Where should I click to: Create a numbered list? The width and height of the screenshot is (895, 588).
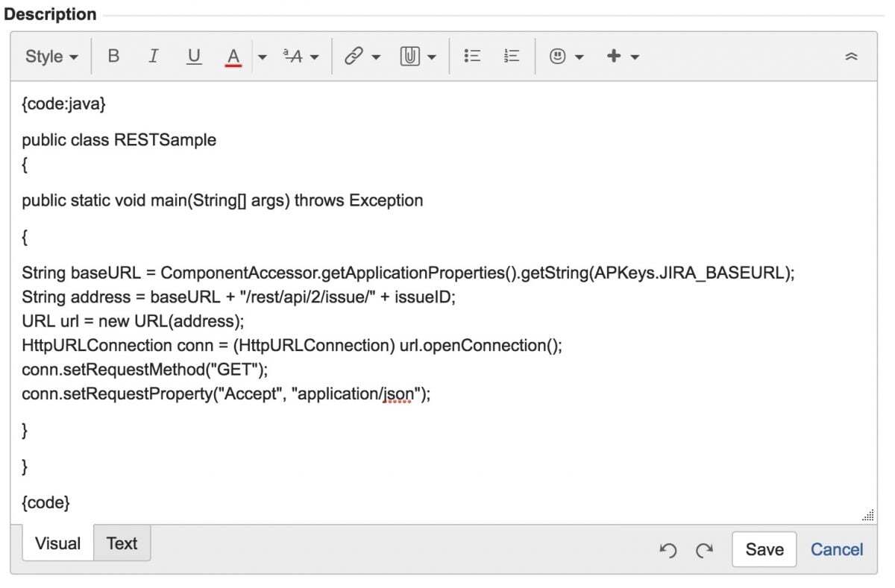(512, 56)
